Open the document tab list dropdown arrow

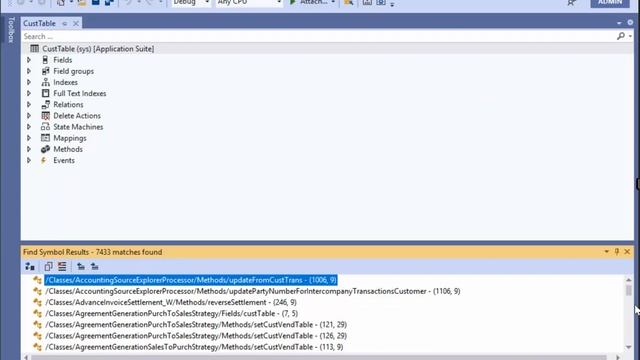tap(620, 23)
